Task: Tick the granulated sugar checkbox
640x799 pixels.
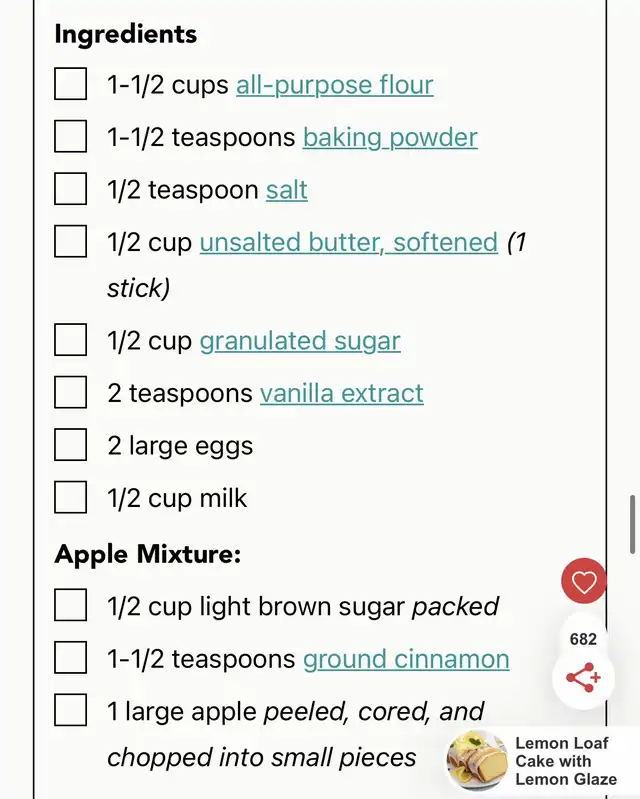Action: tap(70, 339)
